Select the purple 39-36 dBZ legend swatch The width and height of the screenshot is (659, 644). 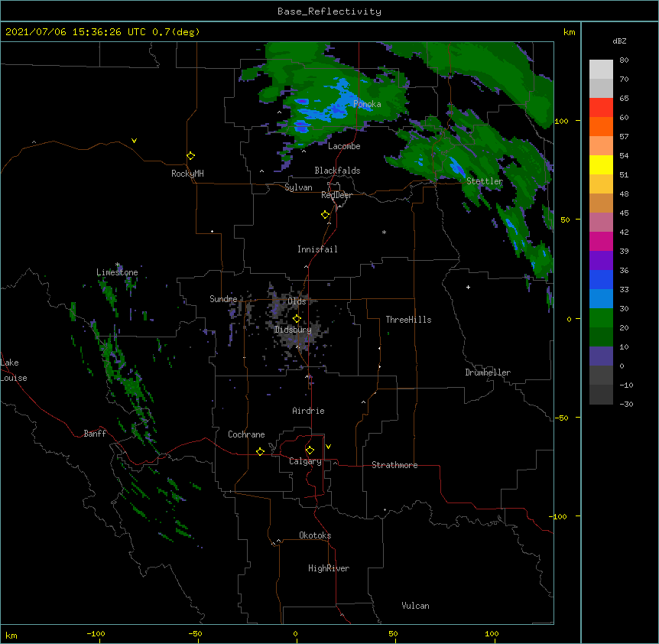coord(601,260)
